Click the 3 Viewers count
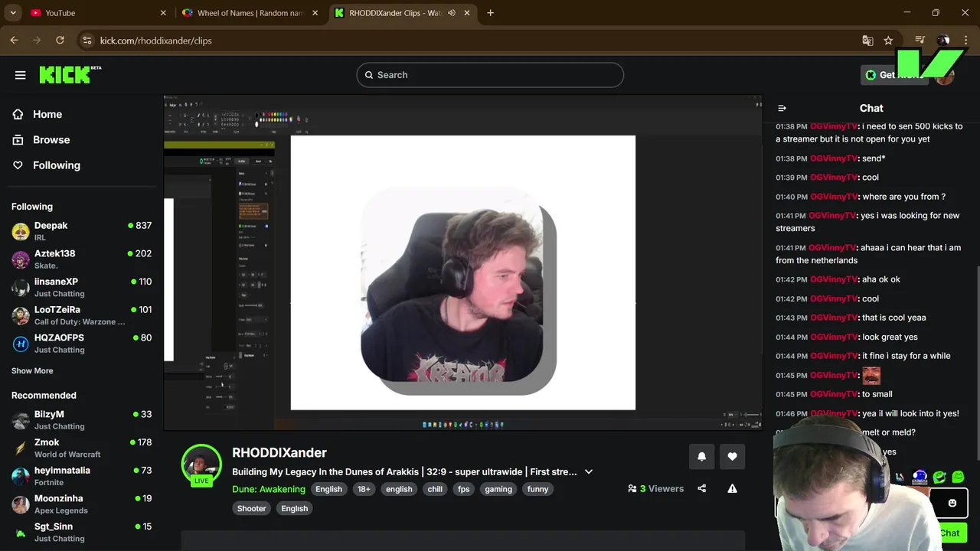The width and height of the screenshot is (980, 551). tap(655, 488)
